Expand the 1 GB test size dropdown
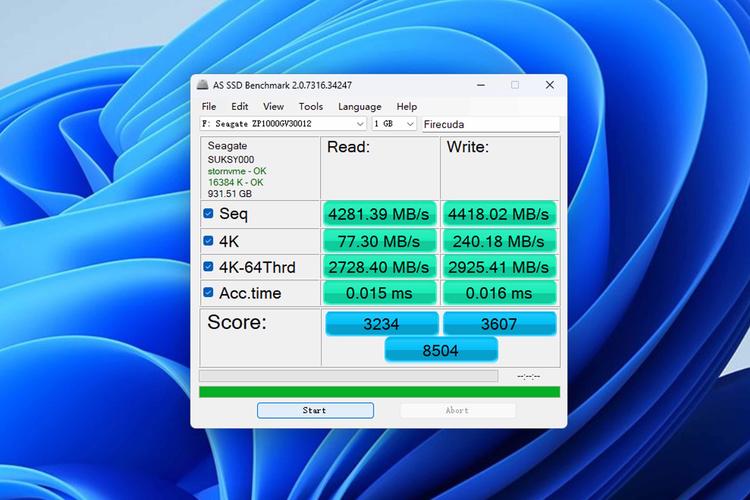 click(395, 124)
